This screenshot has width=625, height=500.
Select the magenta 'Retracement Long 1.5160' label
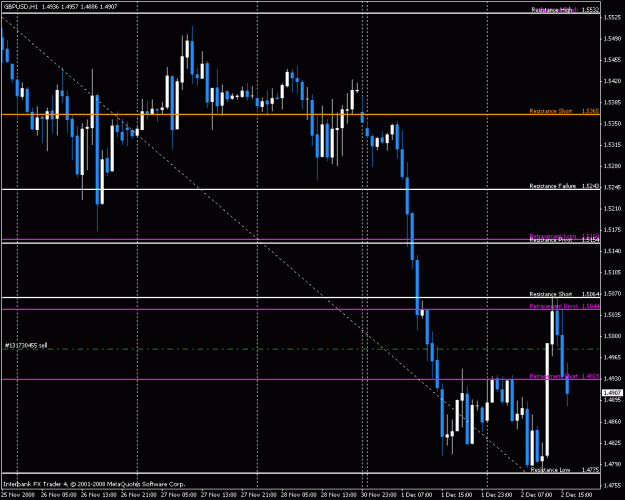point(564,236)
